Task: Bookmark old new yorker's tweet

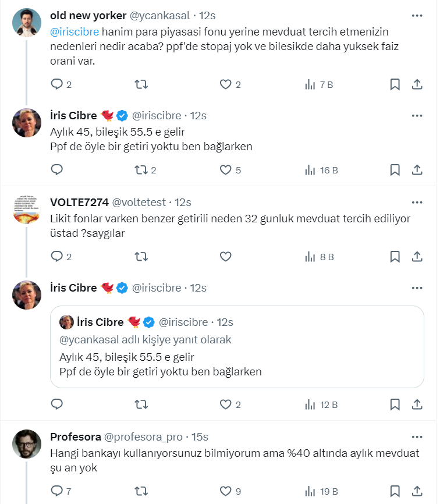Action: [395, 84]
